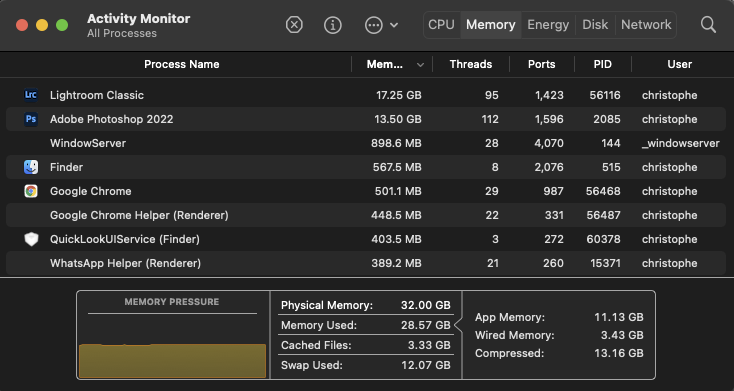Viewport: 734px width, 391px height.
Task: Click the 389.2 MB memory value
Action: pos(396,263)
